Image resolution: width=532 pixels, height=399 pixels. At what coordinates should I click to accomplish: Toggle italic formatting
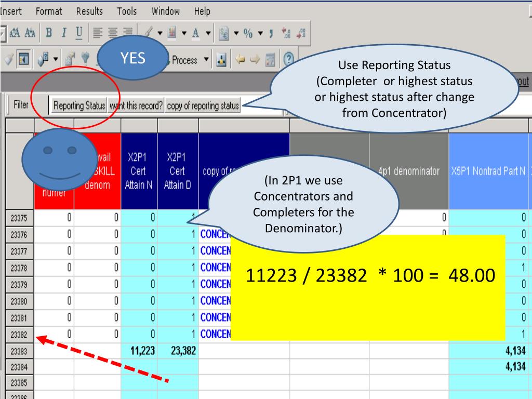pos(64,33)
